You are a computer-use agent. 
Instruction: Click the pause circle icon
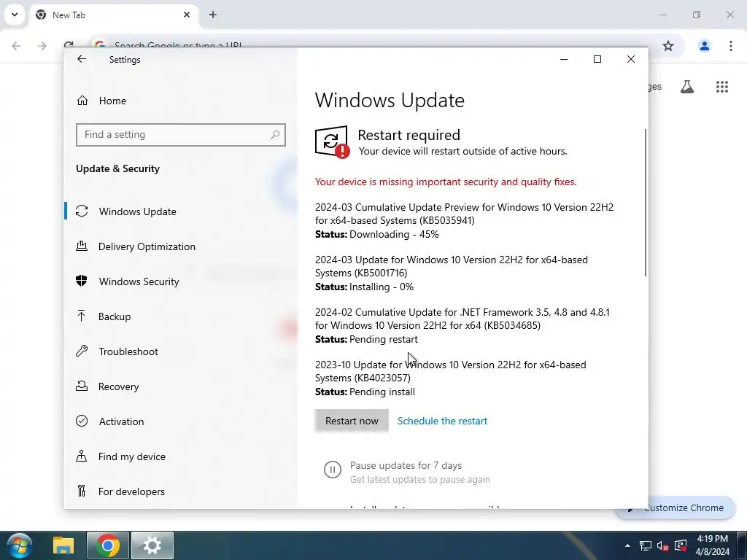coord(333,470)
